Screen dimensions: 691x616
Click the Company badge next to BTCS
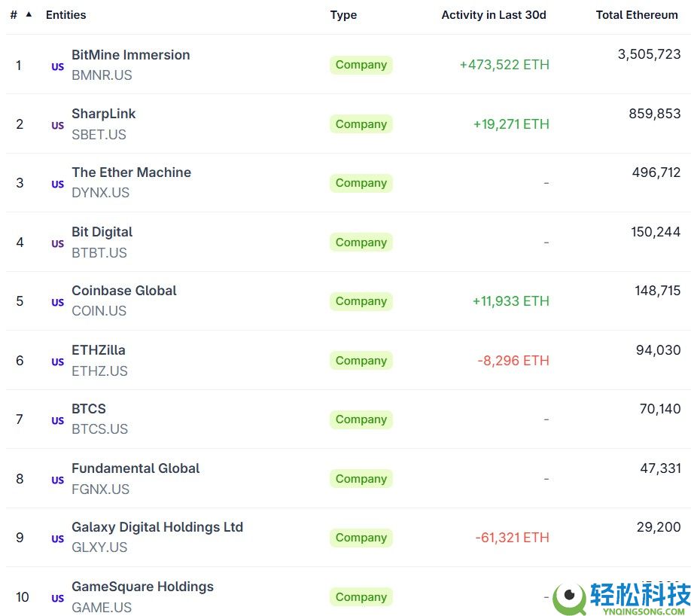[x=361, y=419]
